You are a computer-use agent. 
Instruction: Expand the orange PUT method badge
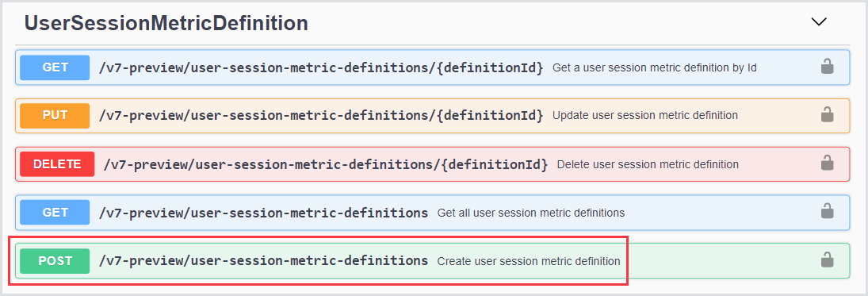[x=55, y=116]
